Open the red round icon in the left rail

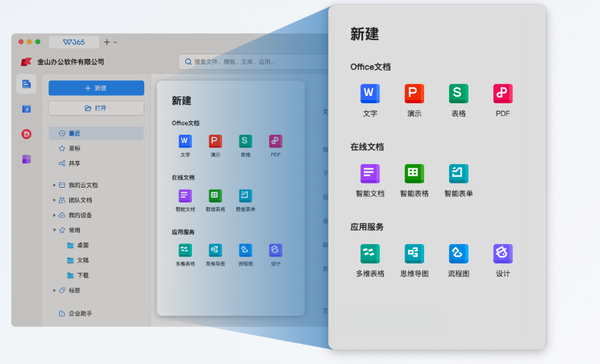pos(26,134)
